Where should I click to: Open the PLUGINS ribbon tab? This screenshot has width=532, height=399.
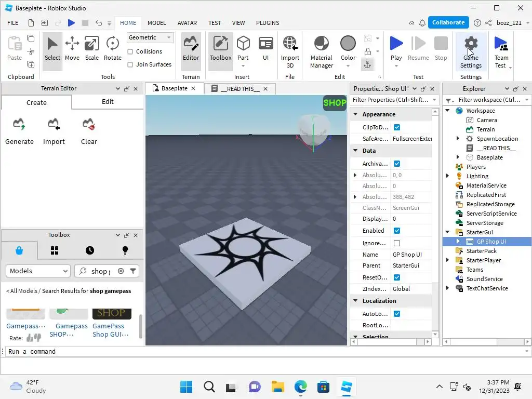(268, 23)
